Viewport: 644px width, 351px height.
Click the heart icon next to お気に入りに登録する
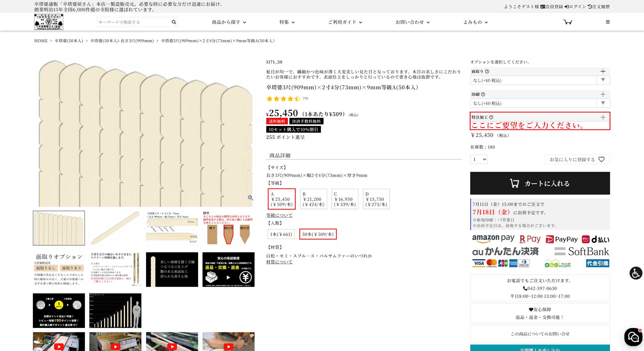tap(601, 159)
